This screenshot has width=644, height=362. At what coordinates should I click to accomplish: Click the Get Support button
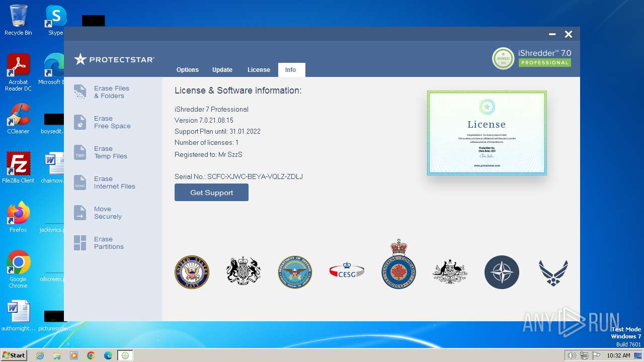click(x=211, y=193)
